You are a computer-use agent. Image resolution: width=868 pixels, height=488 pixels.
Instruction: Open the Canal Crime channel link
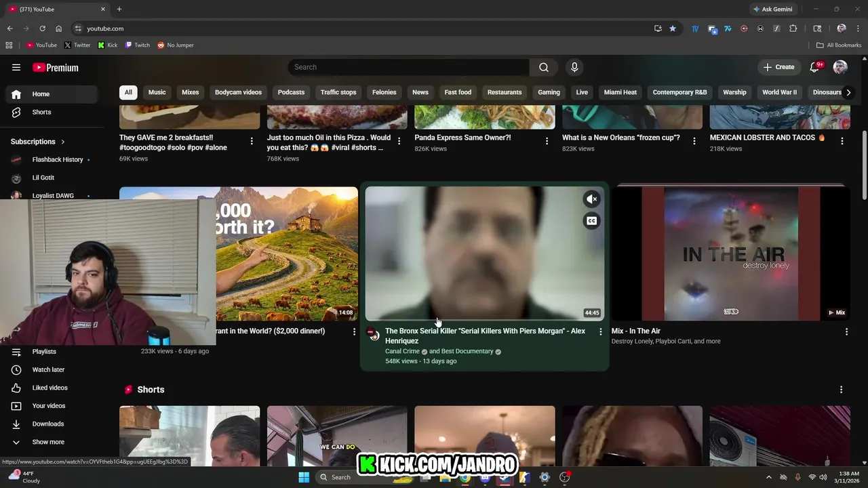click(x=402, y=352)
